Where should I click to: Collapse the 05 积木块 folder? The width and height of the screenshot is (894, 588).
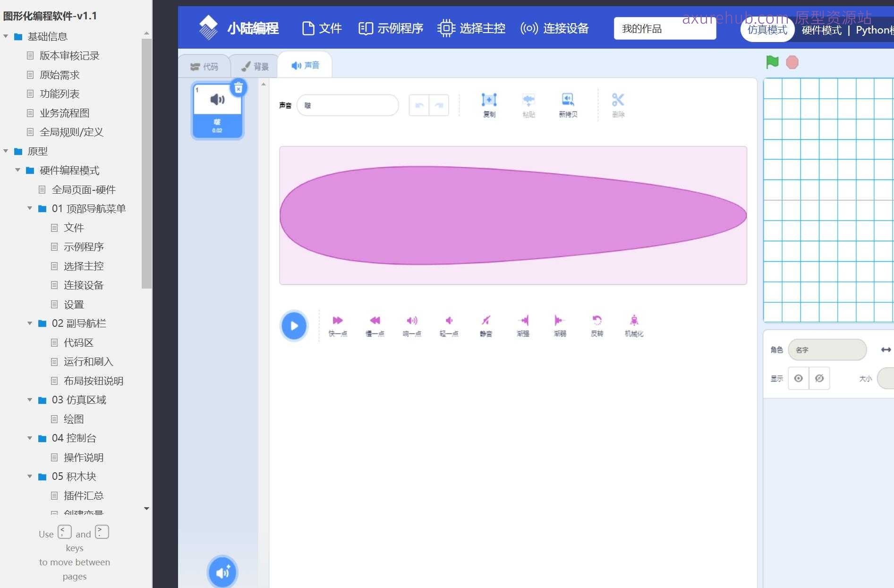tap(30, 476)
